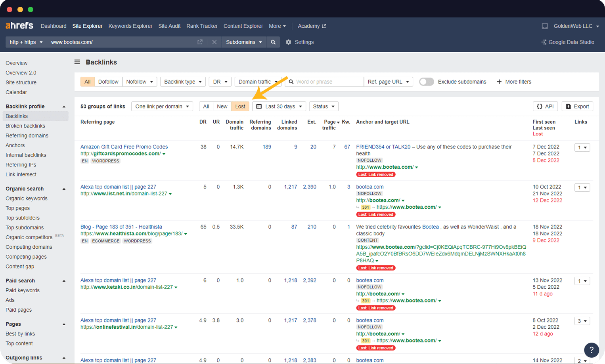The width and height of the screenshot is (605, 364).
Task: Show All links status
Action: click(206, 107)
